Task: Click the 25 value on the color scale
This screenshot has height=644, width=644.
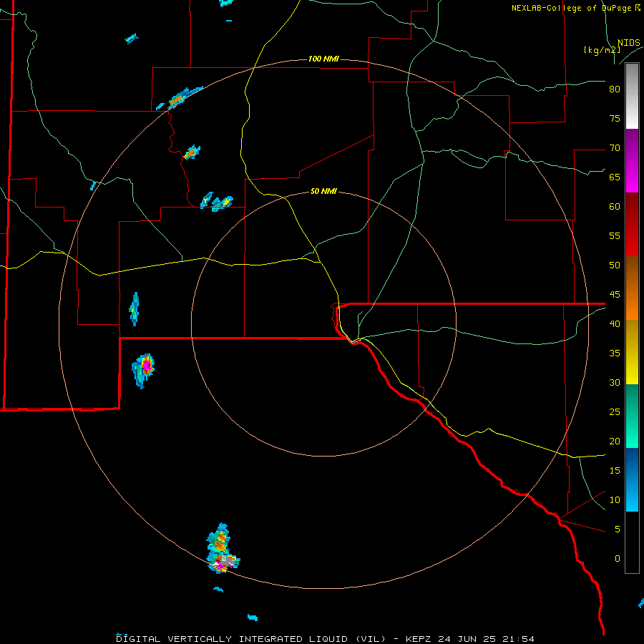Action: coord(615,411)
